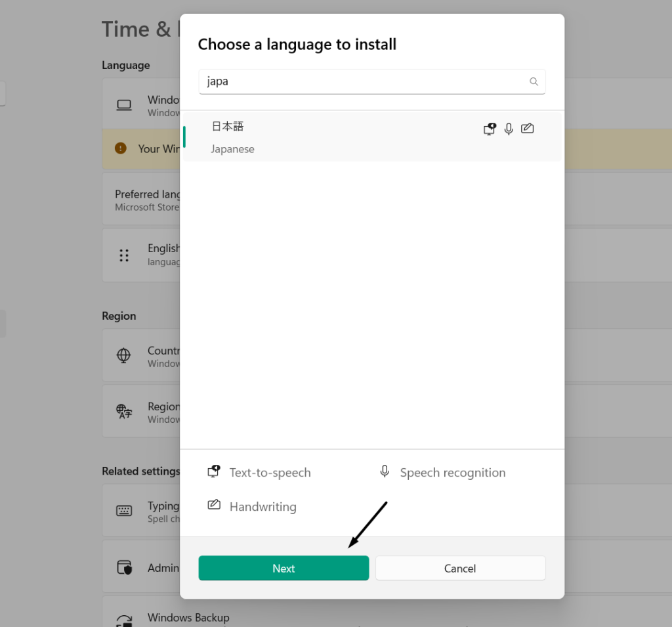Click the magnifier search icon in search box

[x=534, y=81]
